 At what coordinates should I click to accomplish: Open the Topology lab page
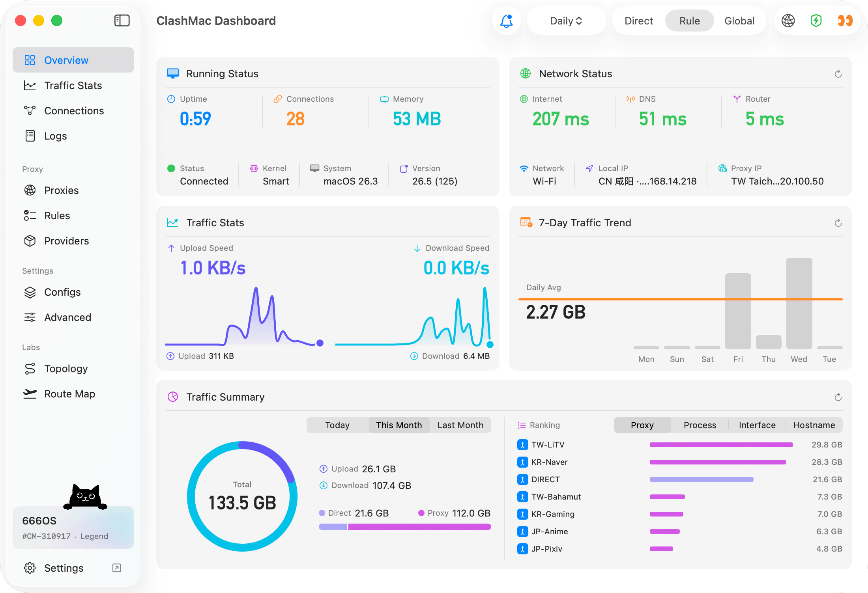[x=73, y=368]
